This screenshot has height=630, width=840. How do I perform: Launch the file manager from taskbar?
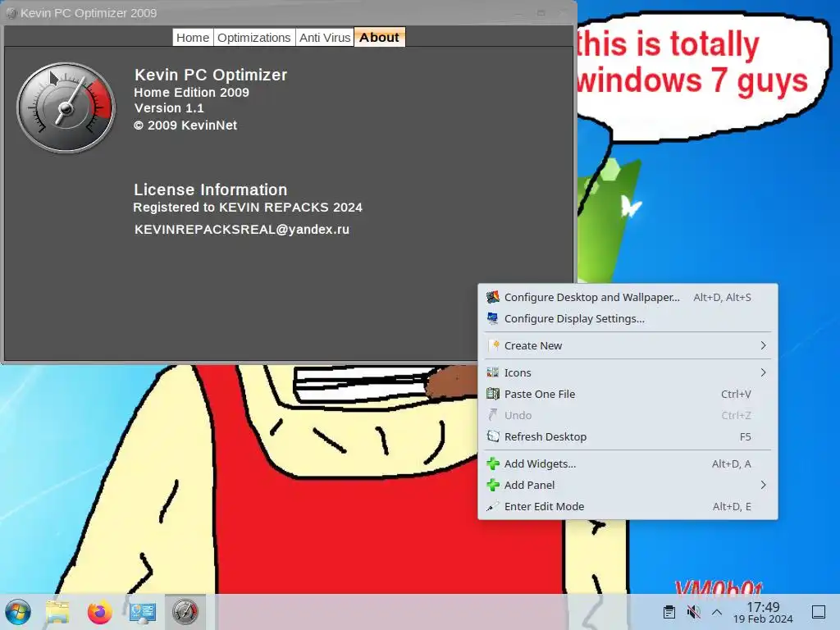(x=57, y=612)
